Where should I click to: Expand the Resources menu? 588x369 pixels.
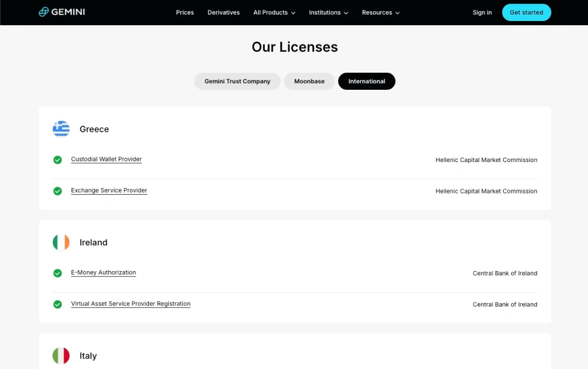point(381,13)
